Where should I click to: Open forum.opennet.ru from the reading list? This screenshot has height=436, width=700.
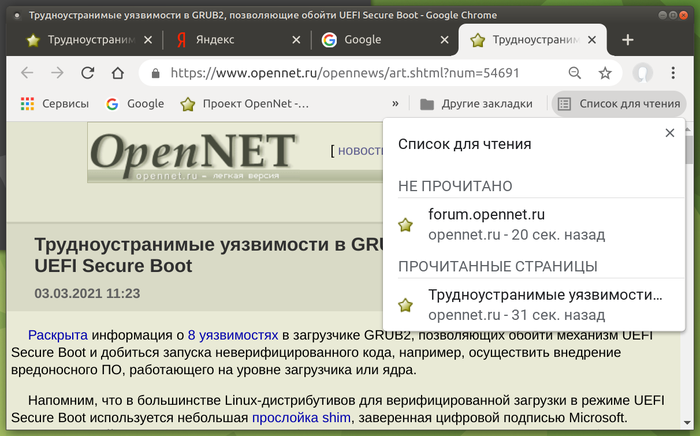(x=485, y=224)
